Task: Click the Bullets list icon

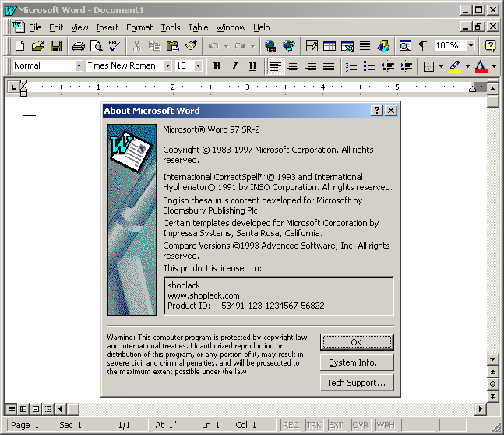Action: pyautogui.click(x=369, y=66)
